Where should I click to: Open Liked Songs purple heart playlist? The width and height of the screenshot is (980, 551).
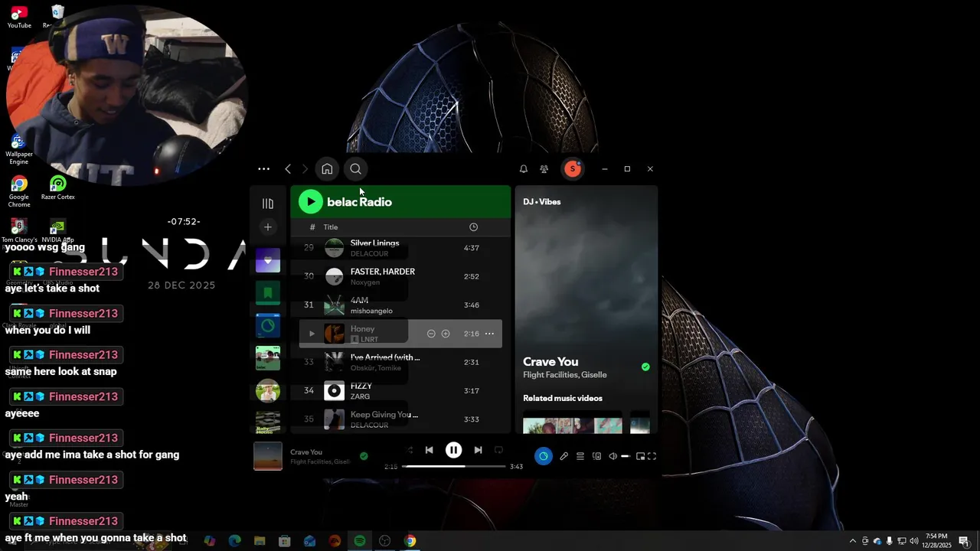[x=267, y=261]
